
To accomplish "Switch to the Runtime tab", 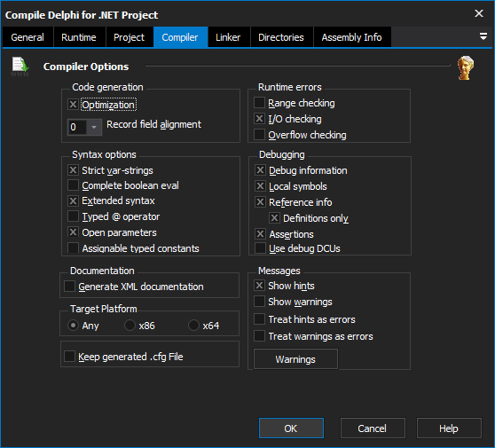I will tap(79, 37).
